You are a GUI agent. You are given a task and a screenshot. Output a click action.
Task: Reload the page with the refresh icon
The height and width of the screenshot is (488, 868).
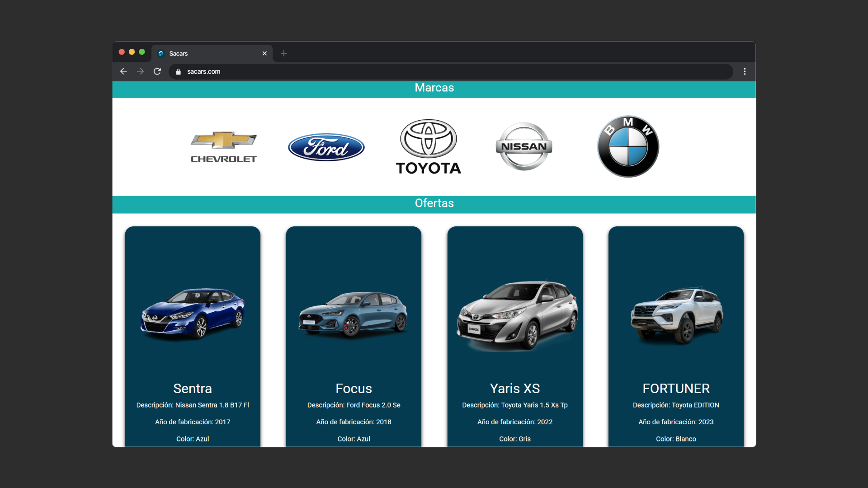coord(157,71)
